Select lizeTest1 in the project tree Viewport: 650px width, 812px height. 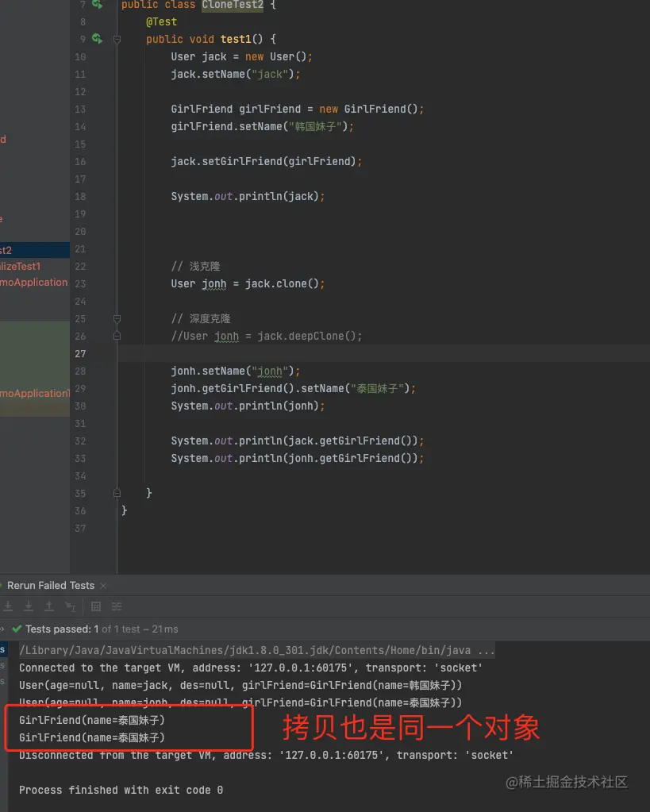tap(20, 266)
